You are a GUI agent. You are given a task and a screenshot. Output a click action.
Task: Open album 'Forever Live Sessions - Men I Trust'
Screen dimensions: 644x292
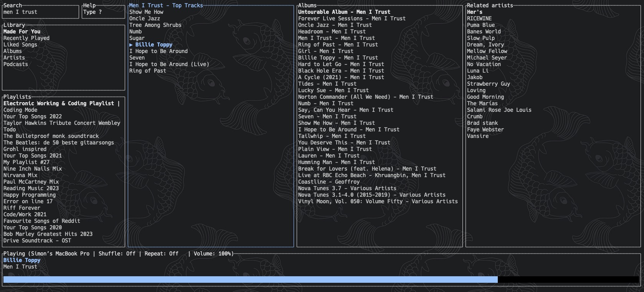[x=352, y=18]
